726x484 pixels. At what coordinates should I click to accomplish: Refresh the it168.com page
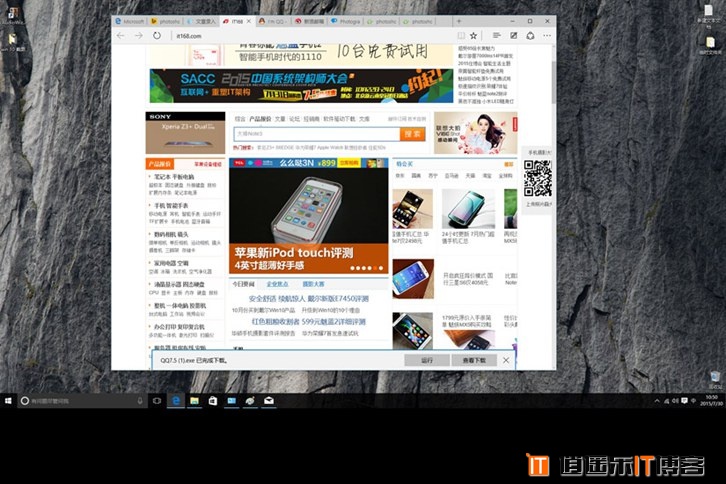pyautogui.click(x=157, y=36)
